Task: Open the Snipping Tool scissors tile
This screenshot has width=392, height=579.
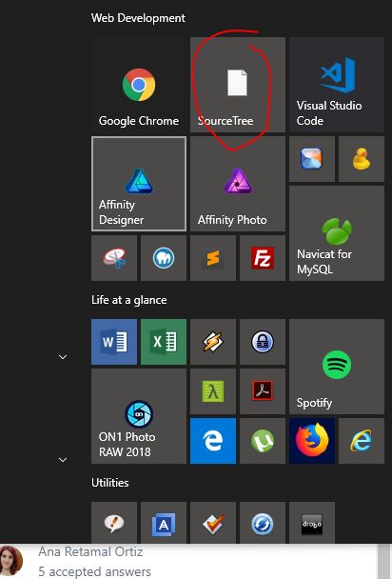Action: pos(114,258)
